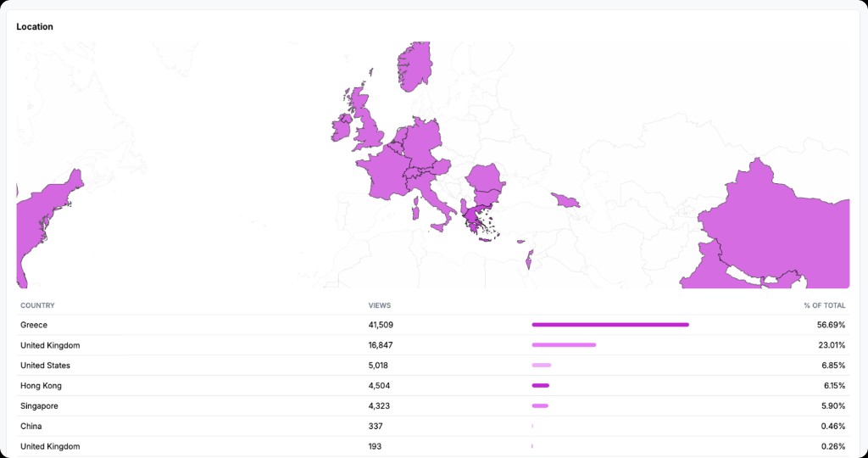Select the Singapore row with 4,323 views

(x=39, y=406)
